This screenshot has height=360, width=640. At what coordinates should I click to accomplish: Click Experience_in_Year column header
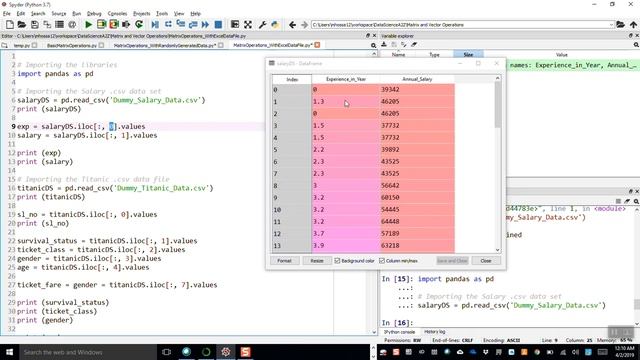tap(346, 79)
